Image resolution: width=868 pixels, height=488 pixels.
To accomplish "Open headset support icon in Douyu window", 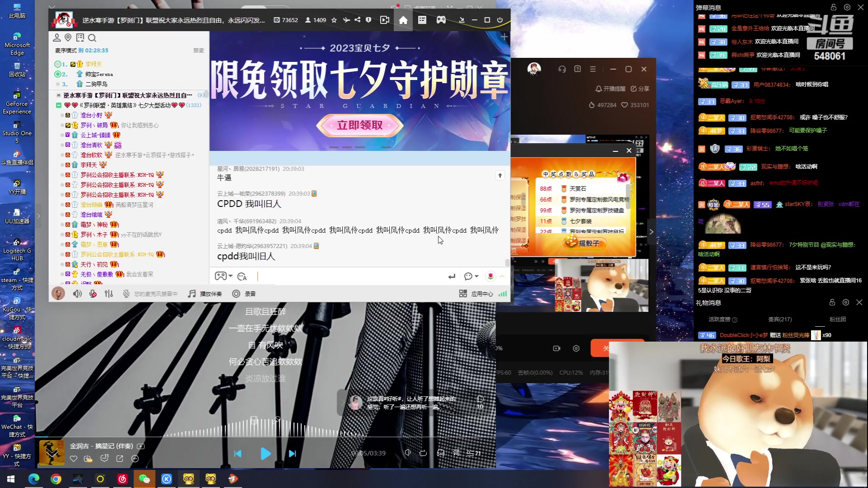I will pyautogui.click(x=562, y=69).
